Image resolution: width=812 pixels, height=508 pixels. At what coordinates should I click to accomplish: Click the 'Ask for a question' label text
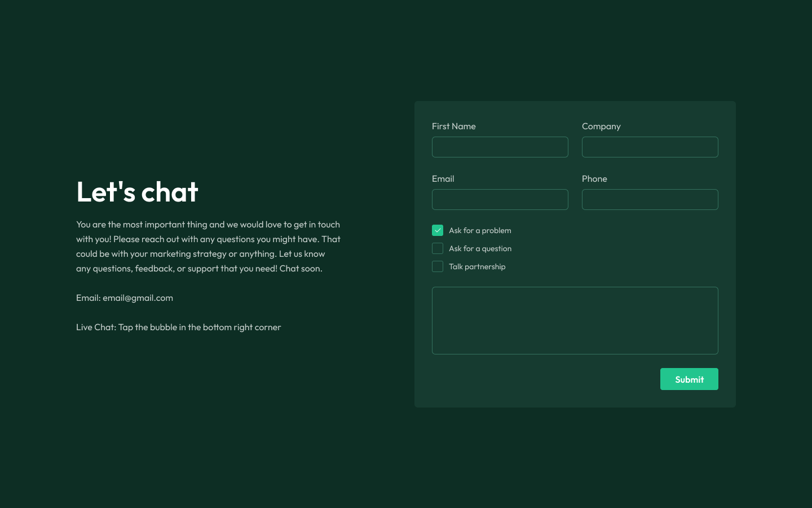click(480, 248)
